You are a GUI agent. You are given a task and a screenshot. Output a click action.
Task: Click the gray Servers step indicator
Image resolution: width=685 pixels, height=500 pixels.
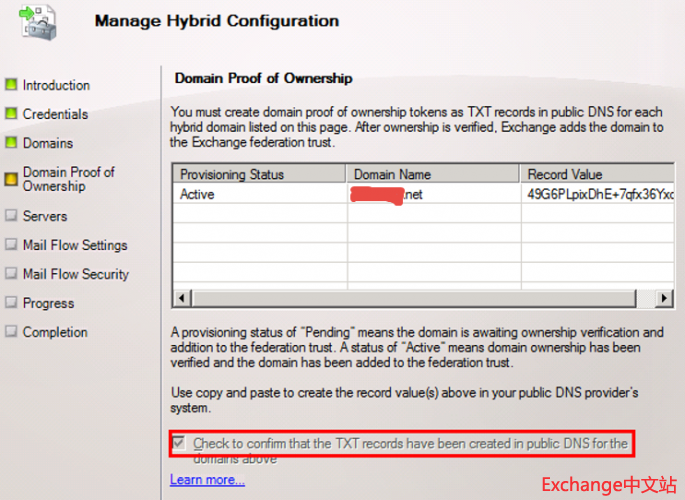[x=12, y=216]
